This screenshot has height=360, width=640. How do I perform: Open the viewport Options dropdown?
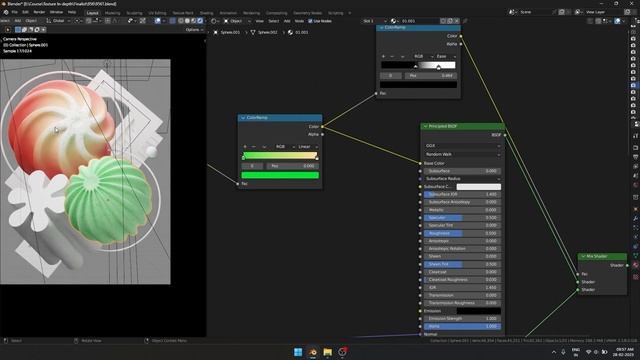[x=194, y=30]
